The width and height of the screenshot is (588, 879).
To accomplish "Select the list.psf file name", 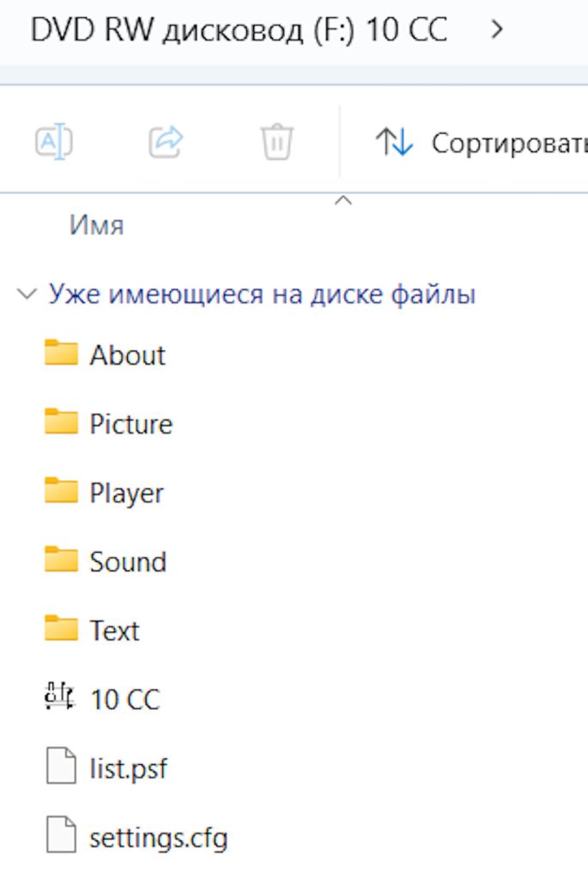I will click(129, 768).
